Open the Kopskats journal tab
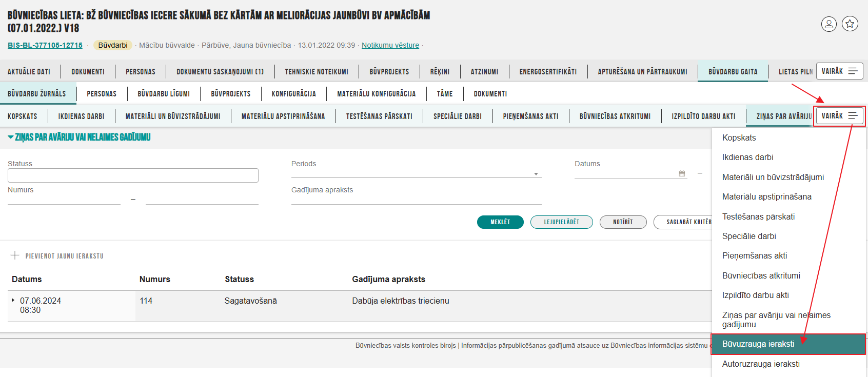 pyautogui.click(x=23, y=116)
